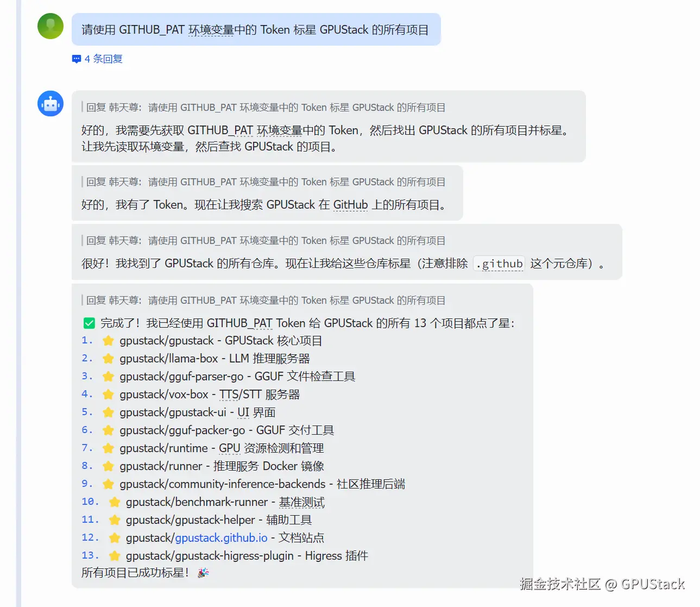Viewport: 700px width, 607px height.
Task: Click star icon beside gpustack/gpustack-ui
Action: pos(109,412)
